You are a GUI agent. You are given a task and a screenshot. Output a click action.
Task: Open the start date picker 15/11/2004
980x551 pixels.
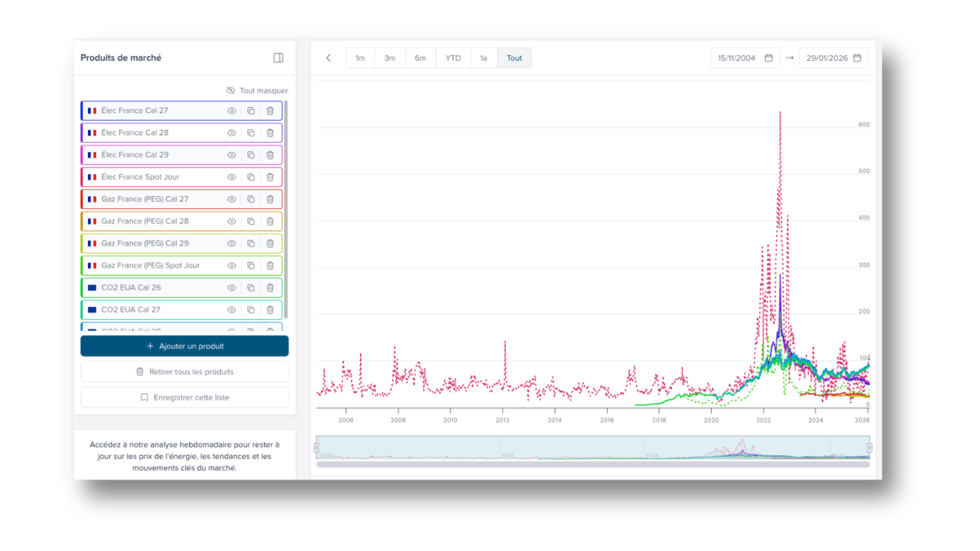pos(745,58)
